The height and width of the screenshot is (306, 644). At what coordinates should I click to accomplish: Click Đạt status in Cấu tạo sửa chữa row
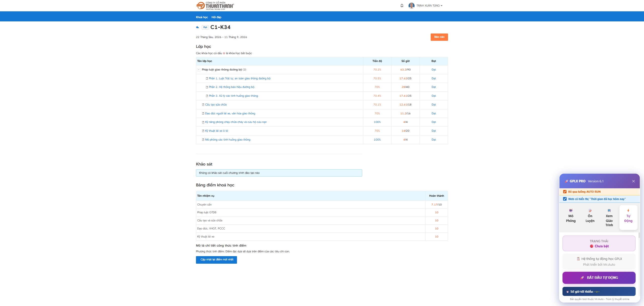pyautogui.click(x=434, y=105)
